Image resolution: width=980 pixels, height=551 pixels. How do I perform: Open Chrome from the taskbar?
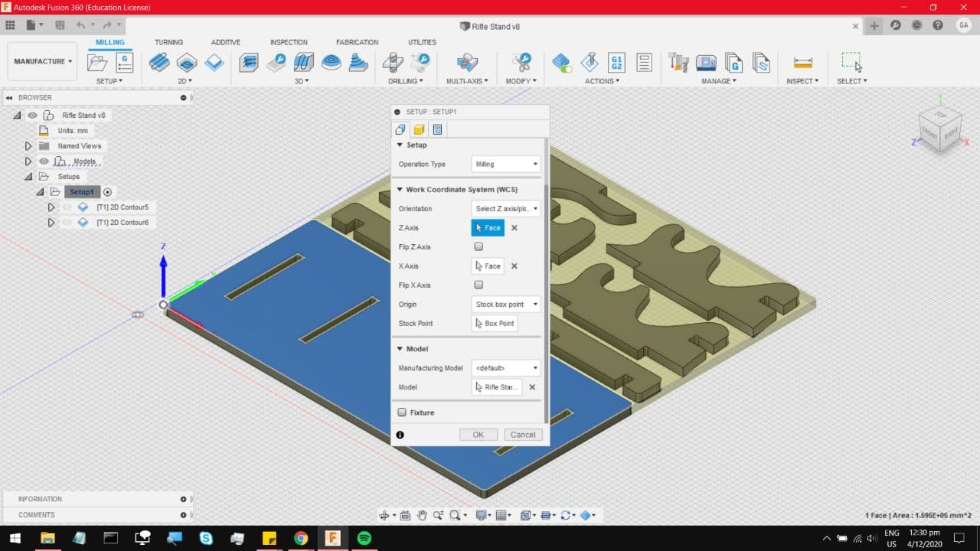click(301, 538)
